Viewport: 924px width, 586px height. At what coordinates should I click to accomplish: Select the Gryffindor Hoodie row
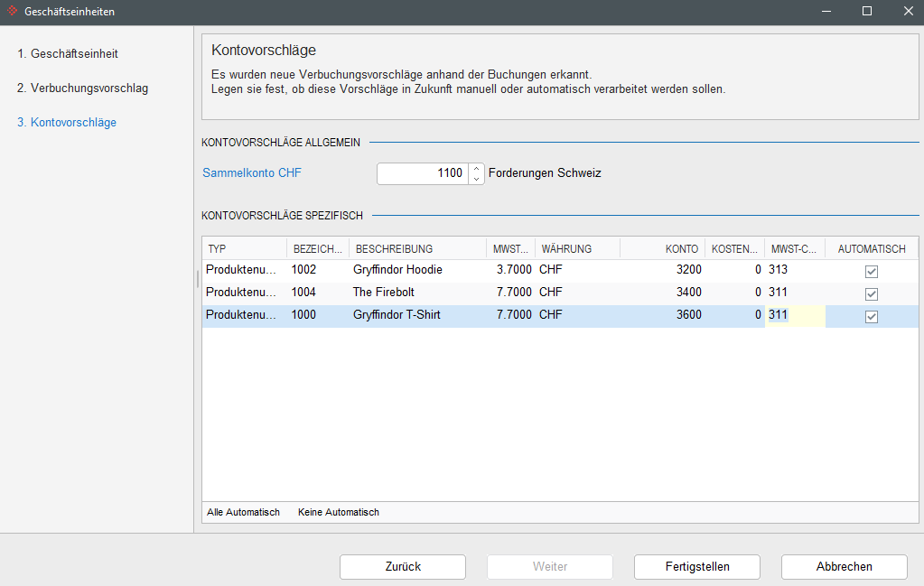pyautogui.click(x=560, y=270)
